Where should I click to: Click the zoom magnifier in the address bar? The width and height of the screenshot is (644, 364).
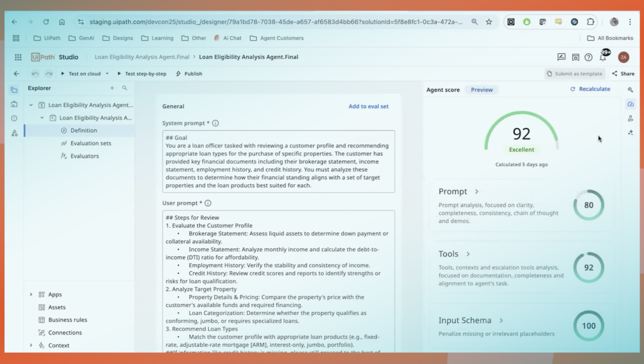[474, 22]
